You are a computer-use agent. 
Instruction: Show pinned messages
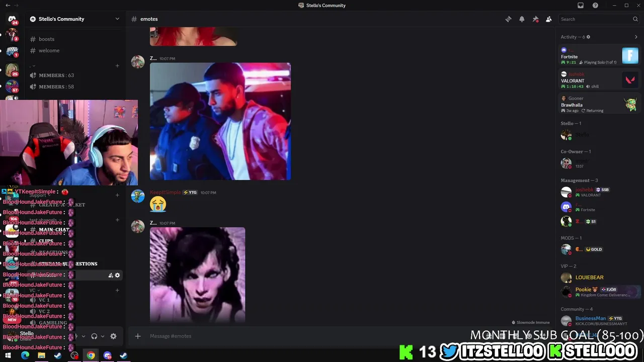(535, 19)
